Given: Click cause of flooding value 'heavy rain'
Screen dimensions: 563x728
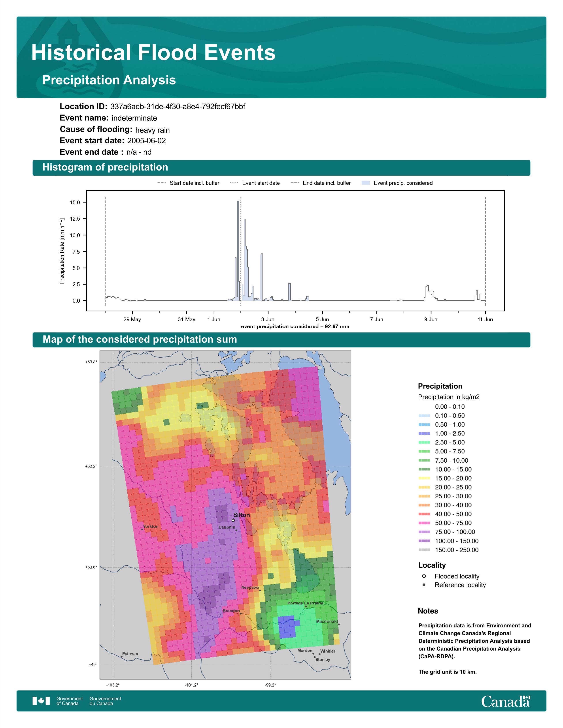Looking at the screenshot, I should (x=152, y=130).
